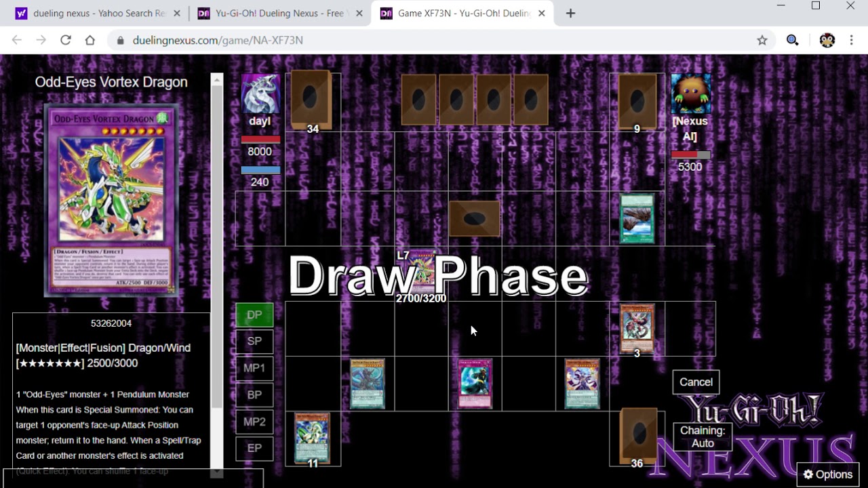Reload the Dueling Nexus page
868x488 pixels.
(66, 40)
